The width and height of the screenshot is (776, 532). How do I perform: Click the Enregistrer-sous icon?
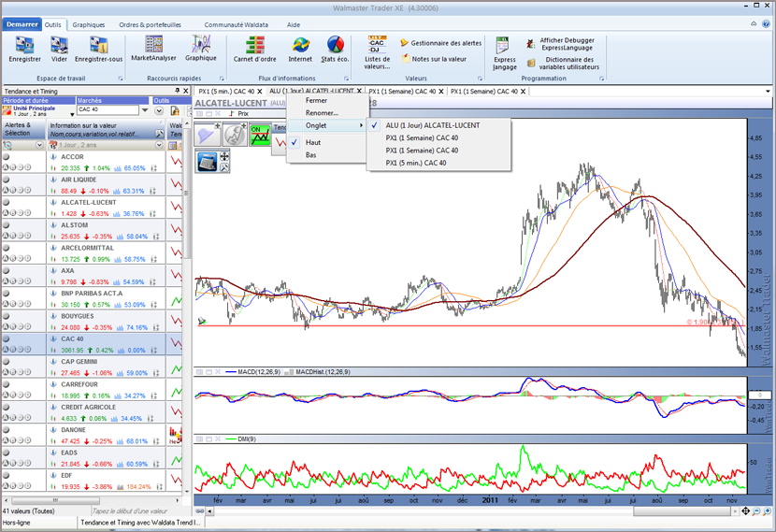pyautogui.click(x=98, y=46)
